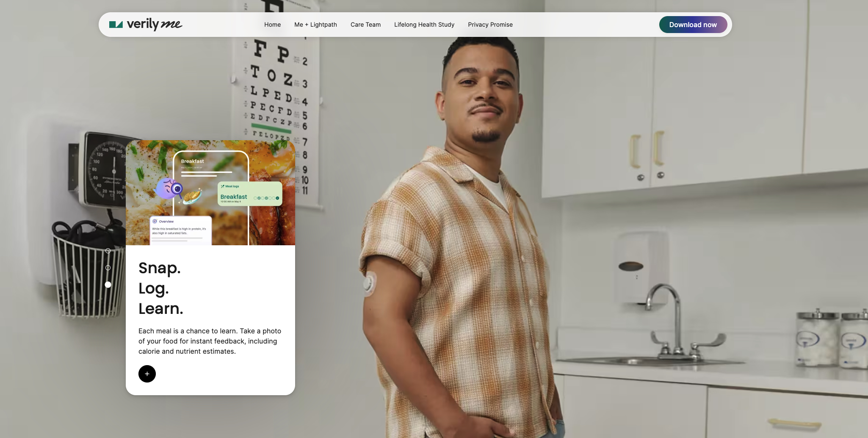
Task: Click the green Breakfast meal log card
Action: pyautogui.click(x=250, y=194)
